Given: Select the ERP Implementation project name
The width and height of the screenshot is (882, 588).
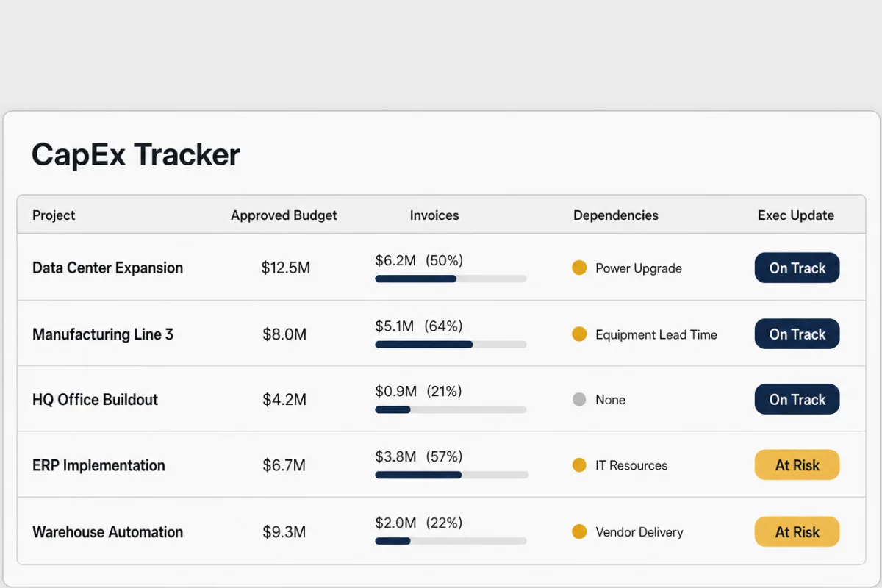Looking at the screenshot, I should tap(98, 465).
